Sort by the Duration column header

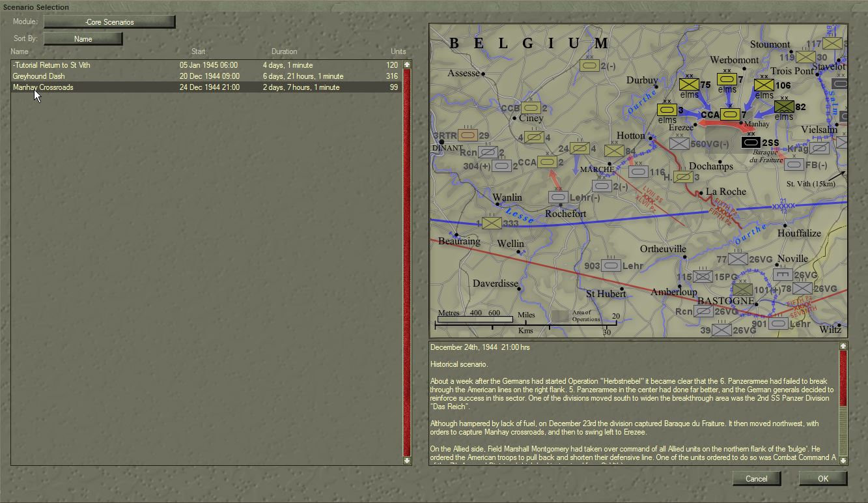click(x=284, y=51)
